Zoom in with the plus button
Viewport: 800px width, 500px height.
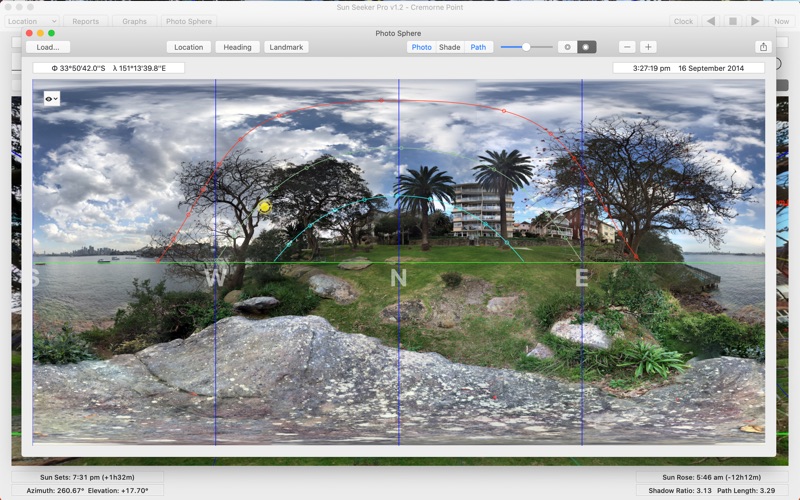(x=648, y=47)
